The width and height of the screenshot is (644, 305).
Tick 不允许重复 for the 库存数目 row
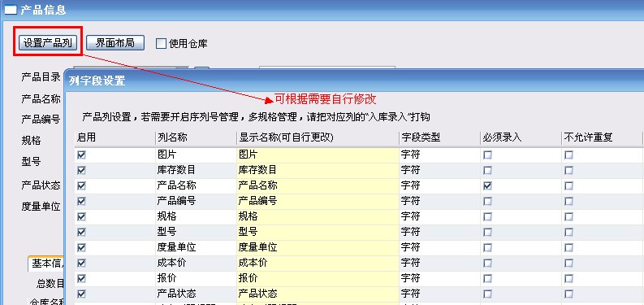click(568, 170)
